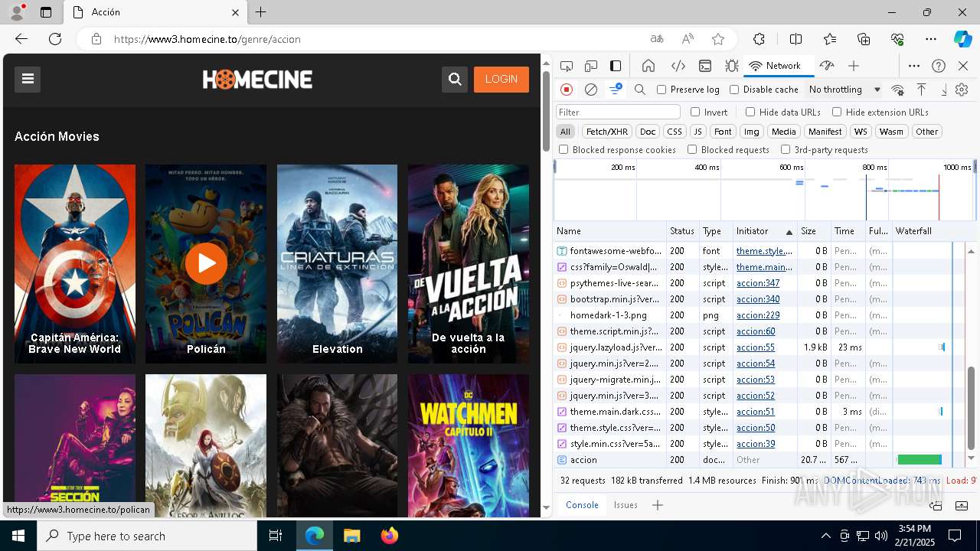Open De vuelta a la acción poster
This screenshot has height=551, width=980.
469,264
